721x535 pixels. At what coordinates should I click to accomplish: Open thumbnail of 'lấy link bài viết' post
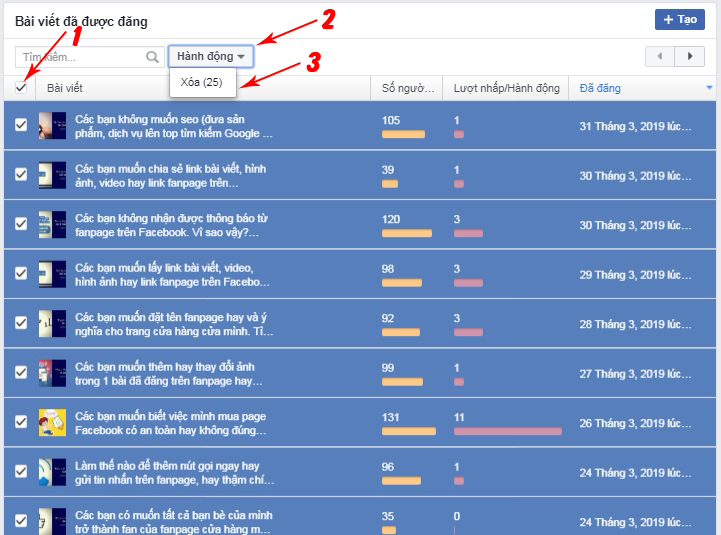[52, 274]
